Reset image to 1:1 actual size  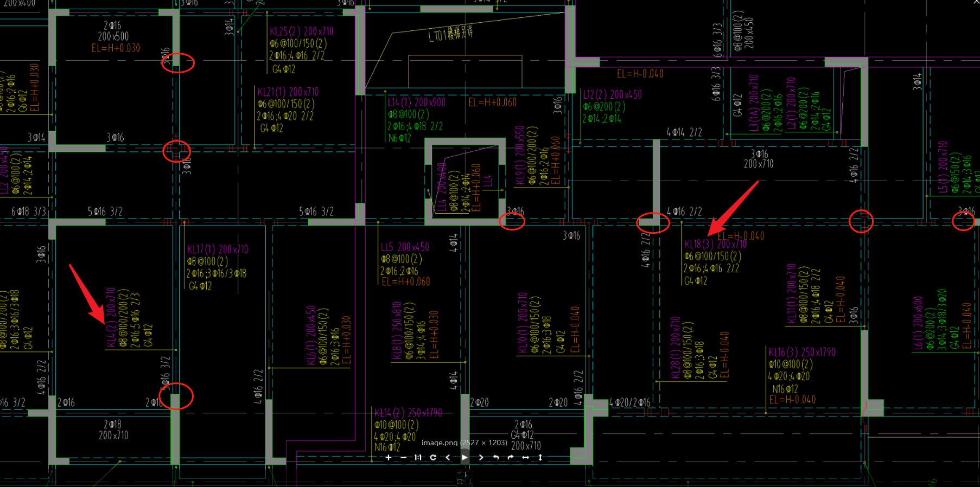pyautogui.click(x=418, y=458)
